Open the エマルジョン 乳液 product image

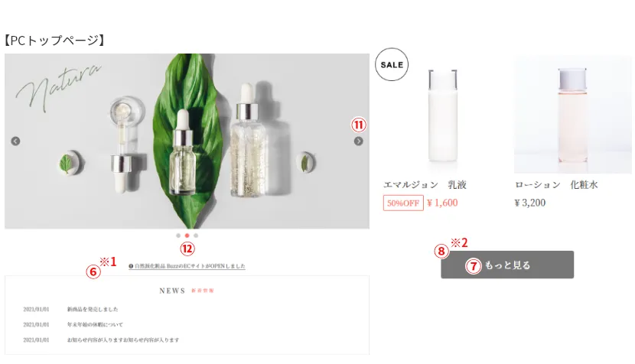443,115
